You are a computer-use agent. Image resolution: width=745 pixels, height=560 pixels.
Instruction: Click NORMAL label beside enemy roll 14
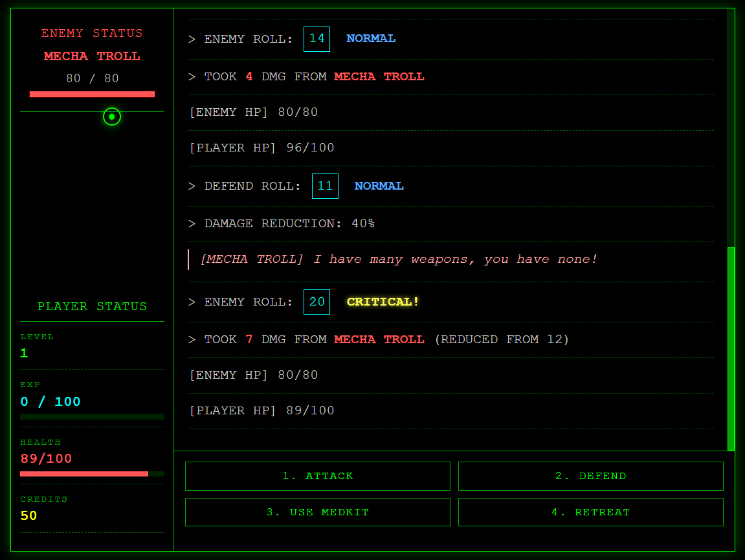(371, 38)
